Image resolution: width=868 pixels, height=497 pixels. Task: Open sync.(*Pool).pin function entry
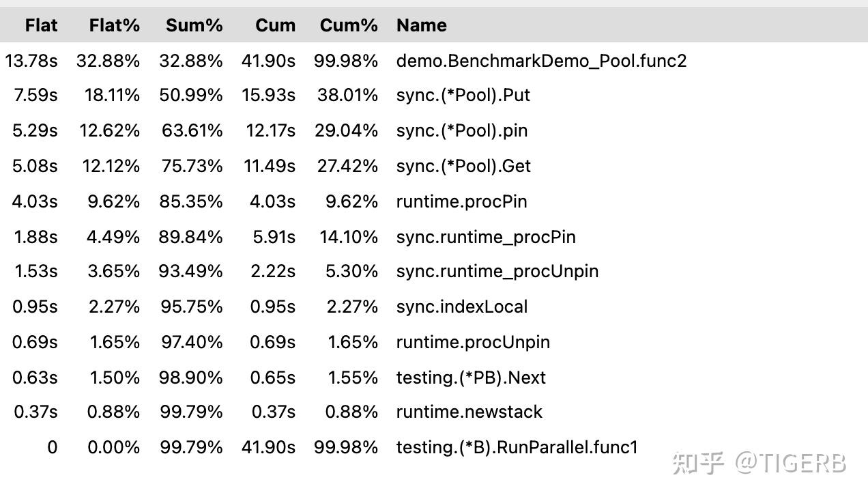pos(461,131)
